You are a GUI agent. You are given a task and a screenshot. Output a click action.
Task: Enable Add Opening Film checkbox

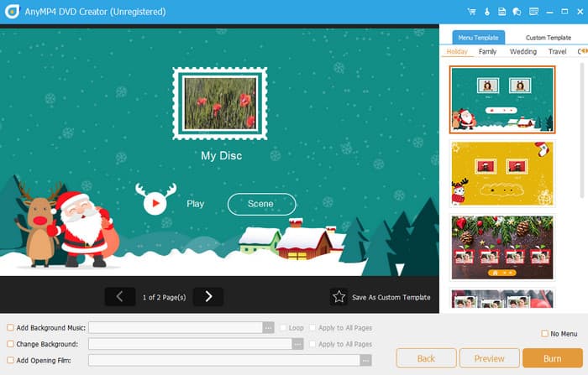pos(10,361)
